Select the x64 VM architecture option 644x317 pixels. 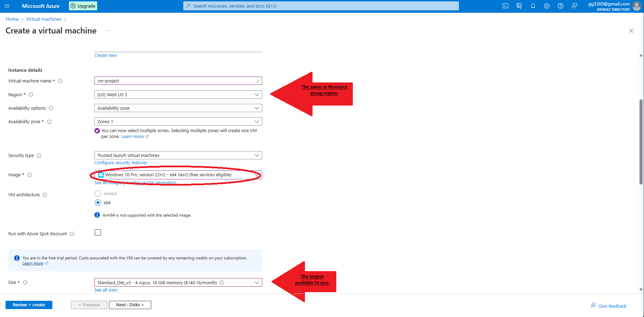coord(98,202)
